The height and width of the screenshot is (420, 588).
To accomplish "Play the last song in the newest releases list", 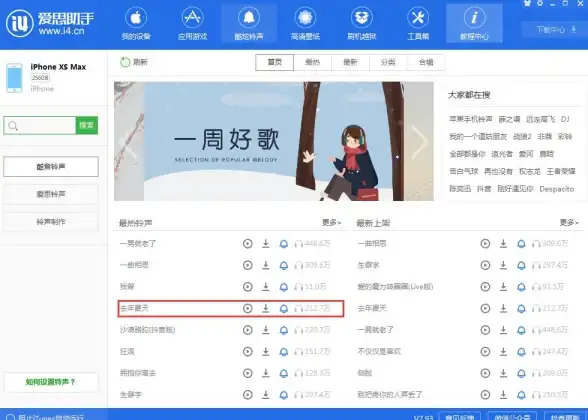I will pos(485,394).
